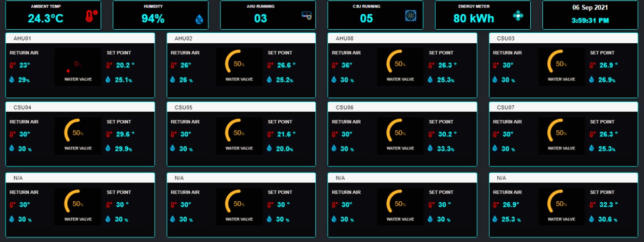This screenshot has height=242, width=644.
Task: Click the 06 Sep 2021 date display
Action: 590,8
